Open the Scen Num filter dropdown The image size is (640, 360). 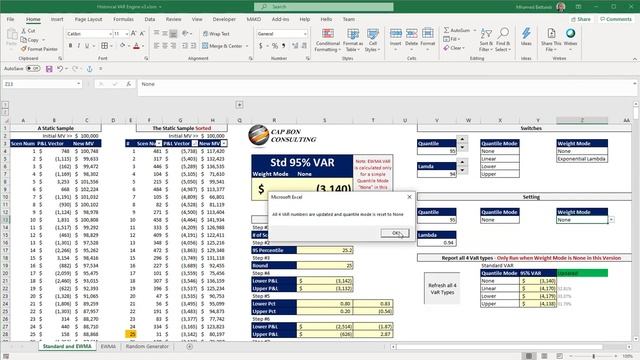click(159, 144)
